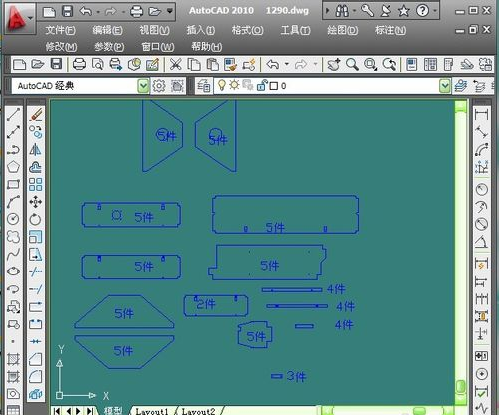Click the Paste clipboard icon
The width and height of the screenshot is (499, 415).
point(212,64)
